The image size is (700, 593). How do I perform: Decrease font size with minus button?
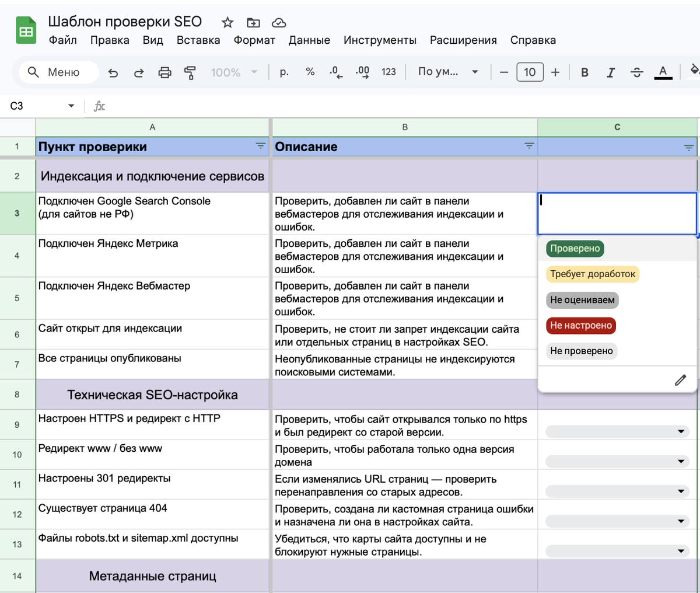tap(504, 72)
